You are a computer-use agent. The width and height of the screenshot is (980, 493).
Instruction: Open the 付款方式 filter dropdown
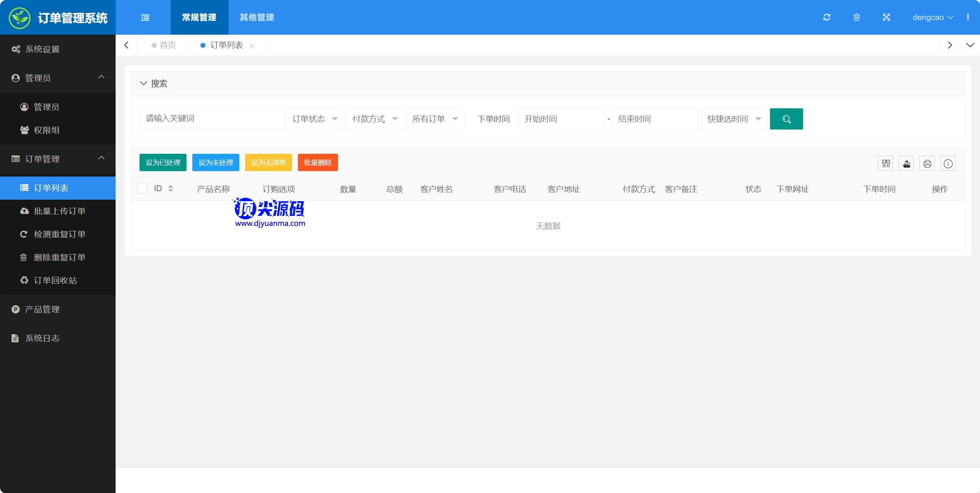[375, 119]
